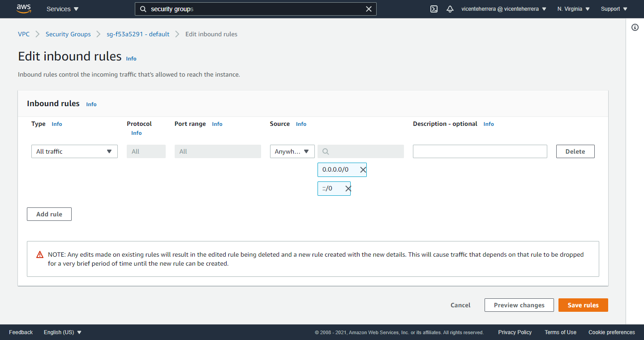
Task: Delete the All traffic inbound rule
Action: [x=575, y=151]
